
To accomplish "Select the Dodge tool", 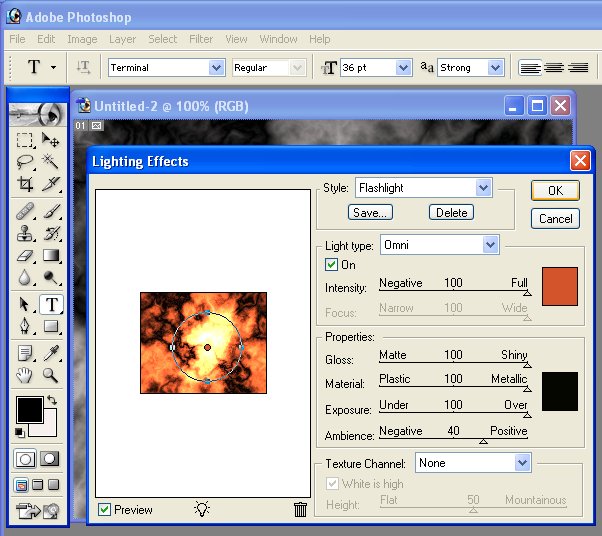I will coord(50,277).
